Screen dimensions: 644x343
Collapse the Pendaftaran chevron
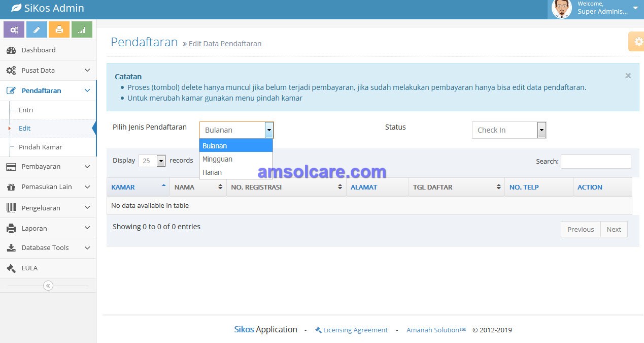[87, 91]
